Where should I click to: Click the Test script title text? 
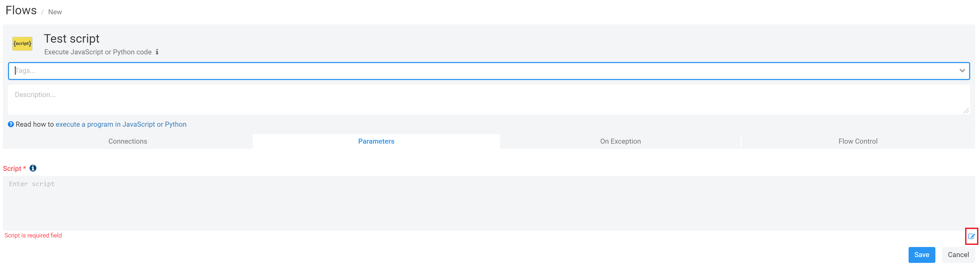click(71, 38)
